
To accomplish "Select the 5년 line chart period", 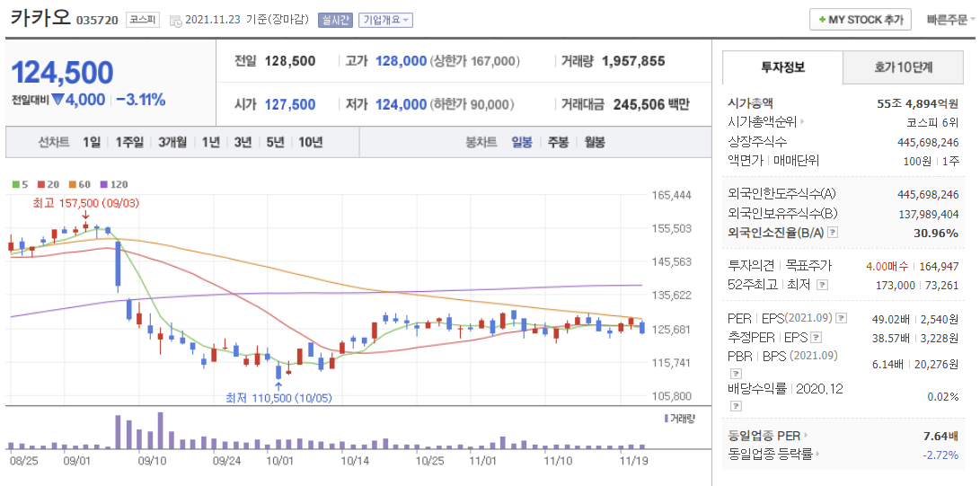I will (x=275, y=143).
